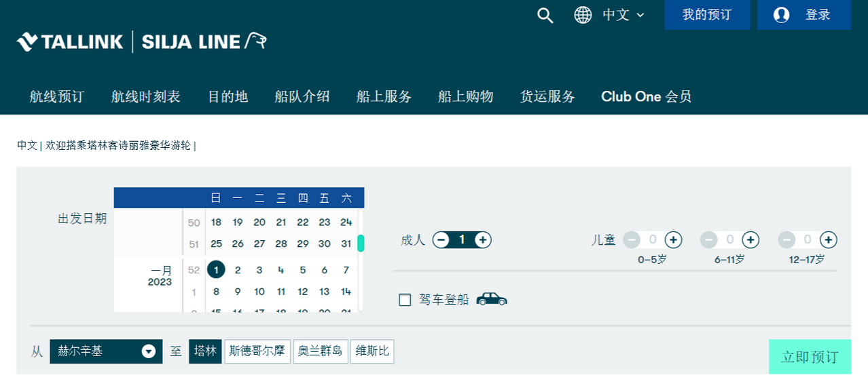The height and width of the screenshot is (388, 868).
Task: Click the globe language icon
Action: coord(583,15)
